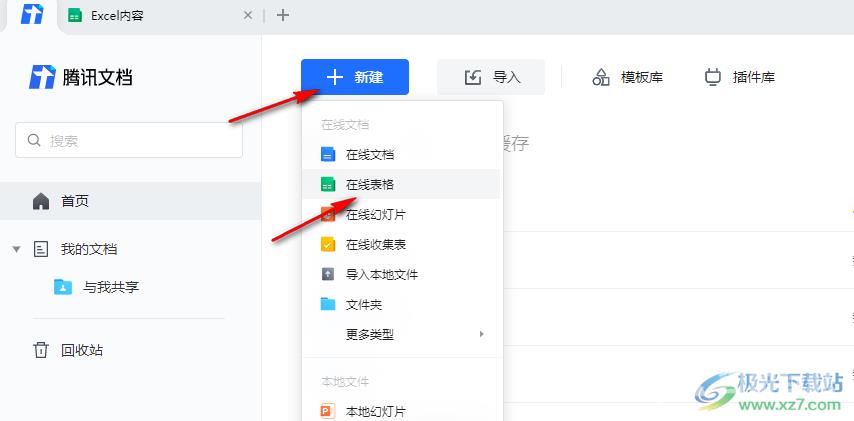Open 回收站 recycle bin

tap(82, 350)
